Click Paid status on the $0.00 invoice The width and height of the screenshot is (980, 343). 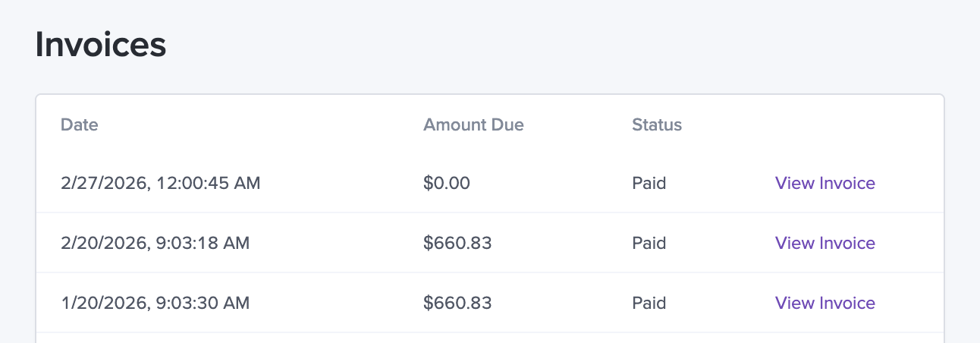tap(649, 183)
